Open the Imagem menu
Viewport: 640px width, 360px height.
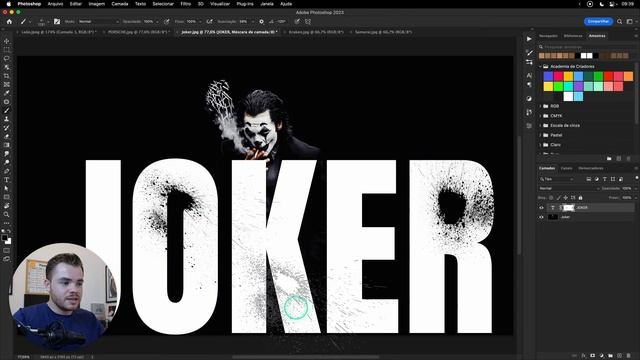pyautogui.click(x=97, y=4)
